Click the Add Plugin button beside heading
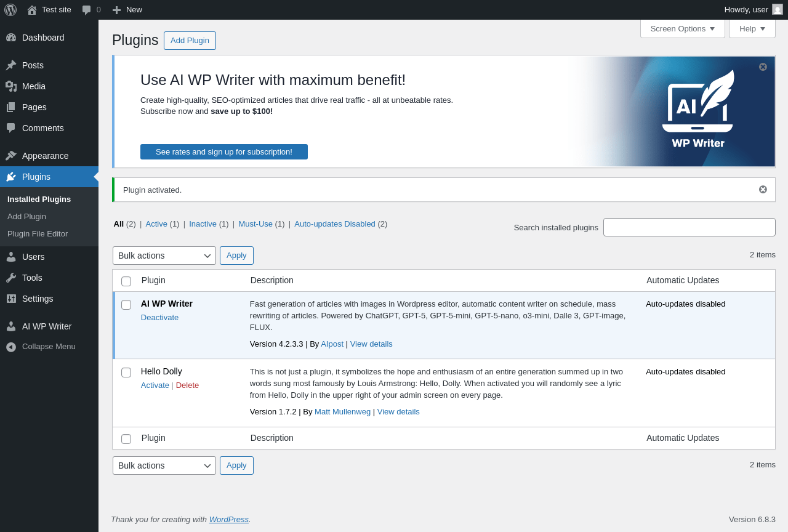 (x=190, y=41)
